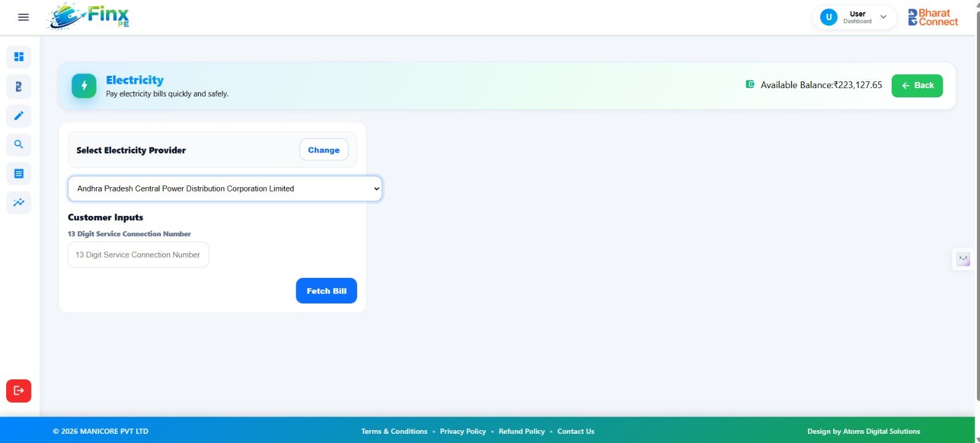
Task: Open the Bharat Connect sidebar icon
Action: tap(19, 86)
